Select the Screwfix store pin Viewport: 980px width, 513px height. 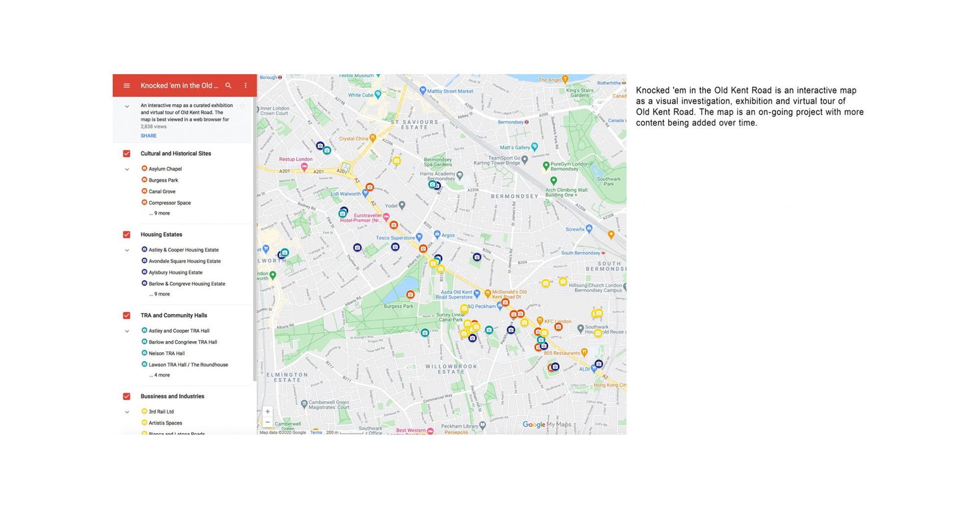pos(589,229)
